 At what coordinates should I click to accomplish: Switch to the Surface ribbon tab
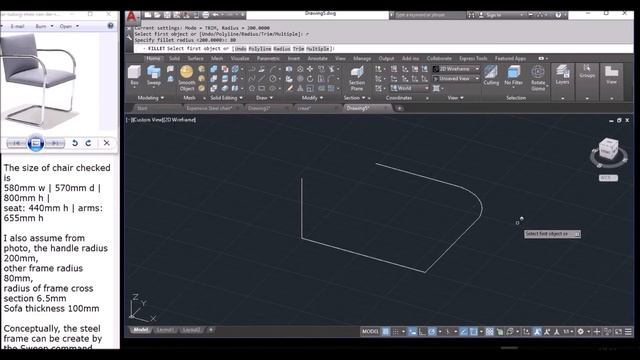pyautogui.click(x=196, y=58)
